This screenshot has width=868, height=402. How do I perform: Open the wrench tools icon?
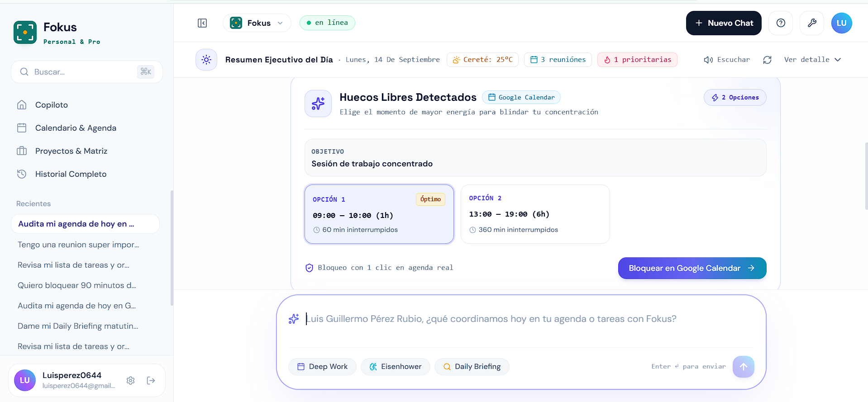[812, 23]
